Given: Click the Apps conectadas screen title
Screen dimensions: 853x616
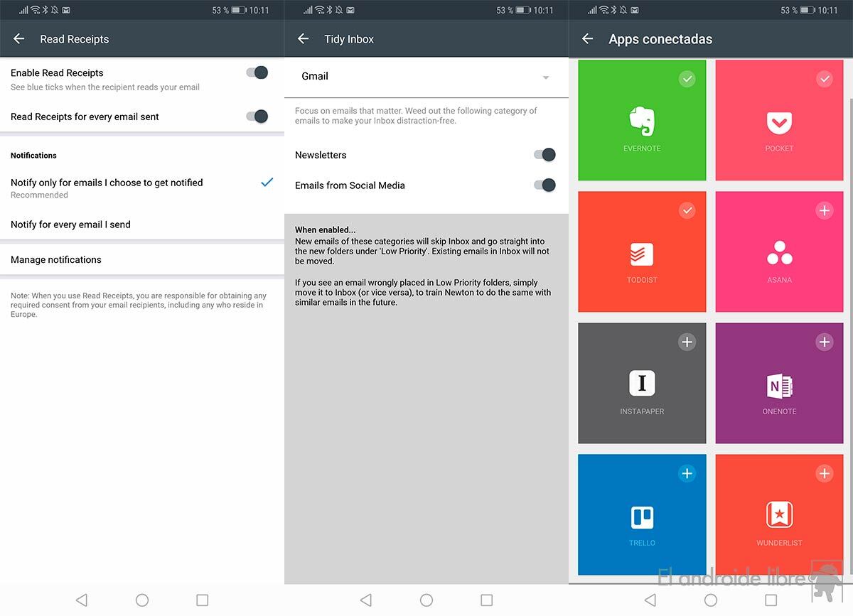Looking at the screenshot, I should point(660,39).
